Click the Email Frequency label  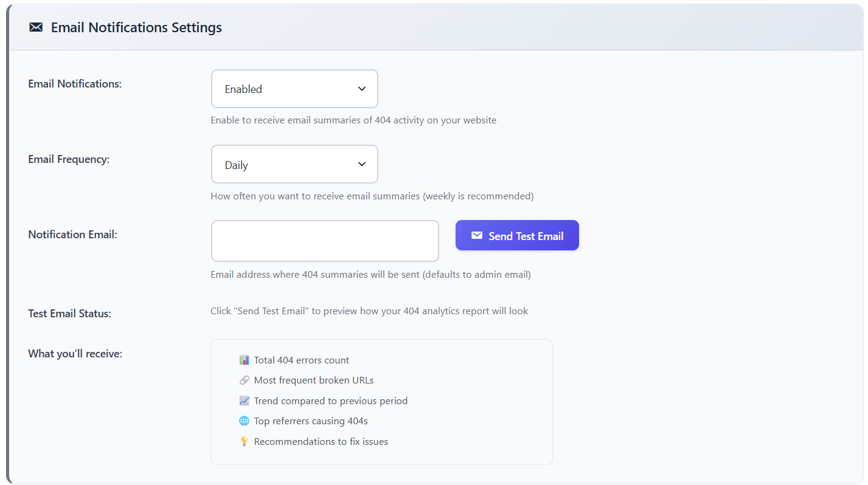point(69,159)
